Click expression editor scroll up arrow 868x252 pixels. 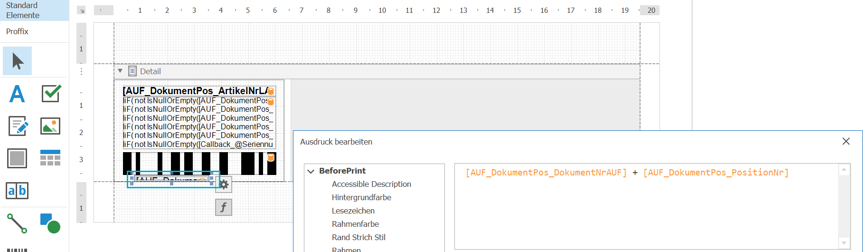point(844,170)
